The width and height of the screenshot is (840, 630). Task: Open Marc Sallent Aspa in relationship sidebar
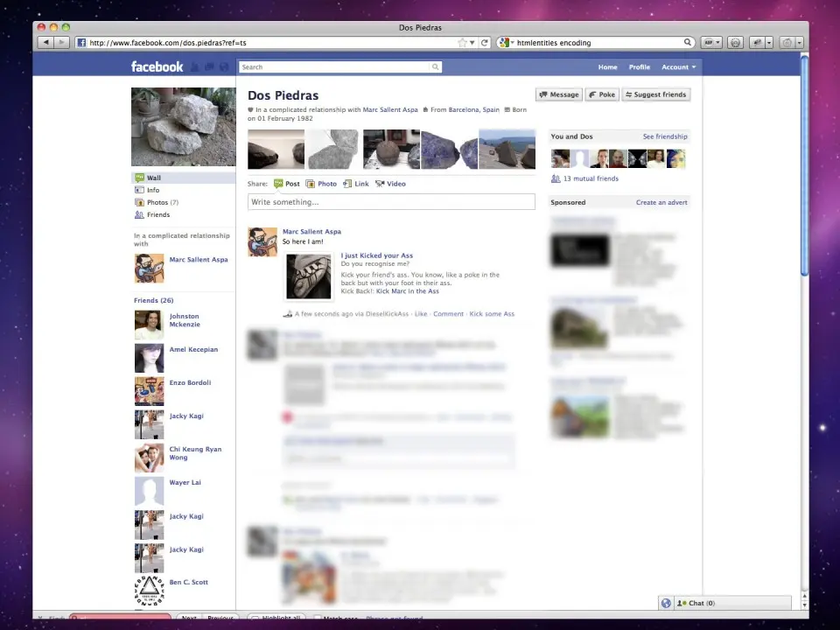click(199, 260)
